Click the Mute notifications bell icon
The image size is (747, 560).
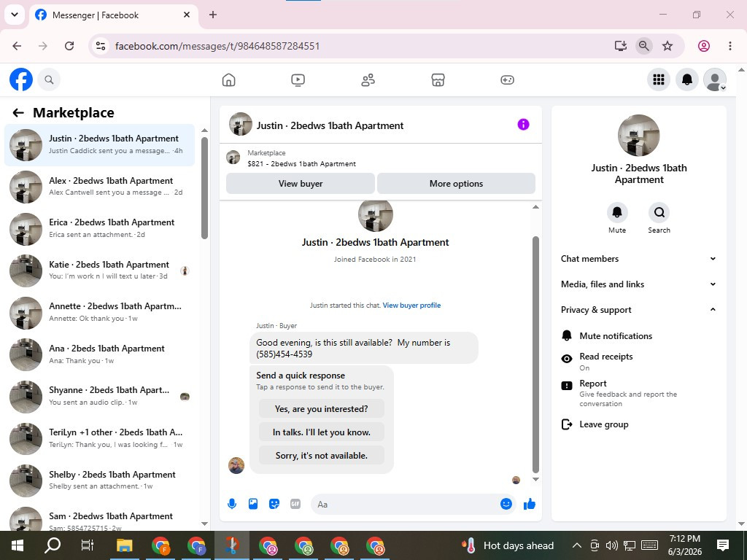(x=566, y=335)
